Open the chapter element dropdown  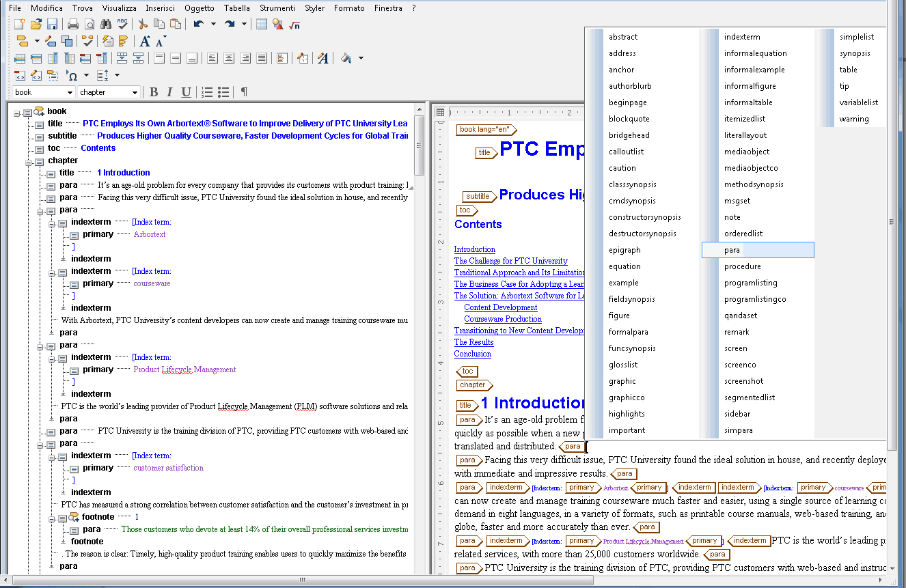(x=135, y=92)
